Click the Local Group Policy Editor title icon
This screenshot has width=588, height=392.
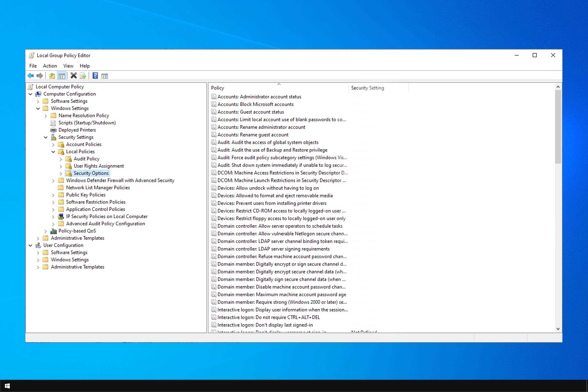(32, 55)
